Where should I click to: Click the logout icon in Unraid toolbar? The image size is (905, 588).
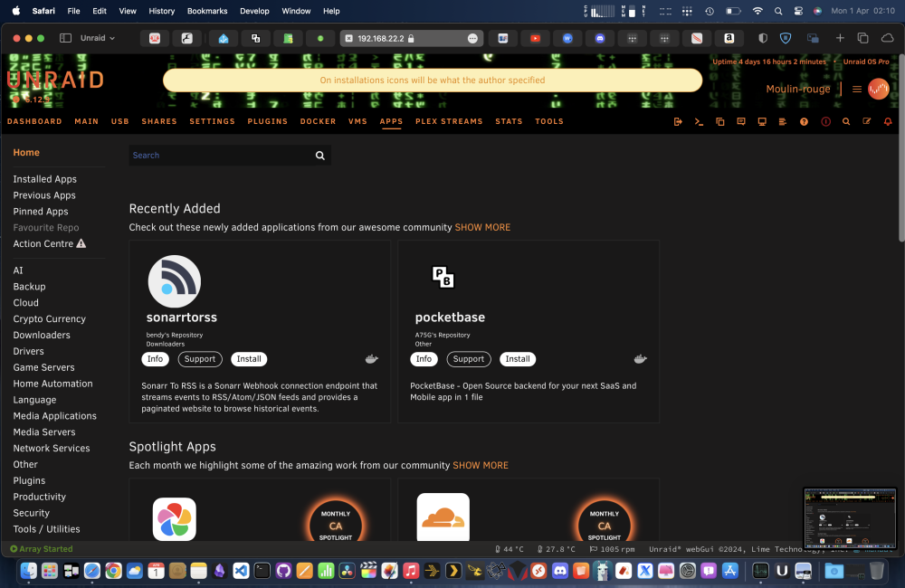click(x=678, y=122)
